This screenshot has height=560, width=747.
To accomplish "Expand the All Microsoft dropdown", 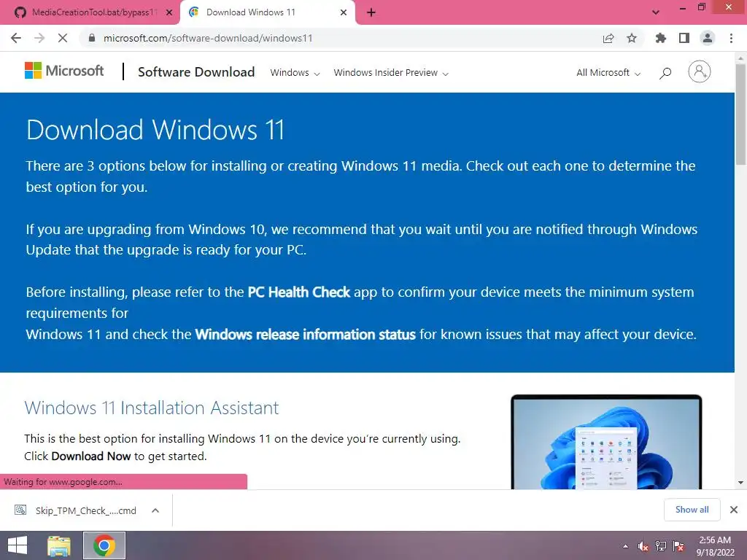I will click(x=608, y=73).
